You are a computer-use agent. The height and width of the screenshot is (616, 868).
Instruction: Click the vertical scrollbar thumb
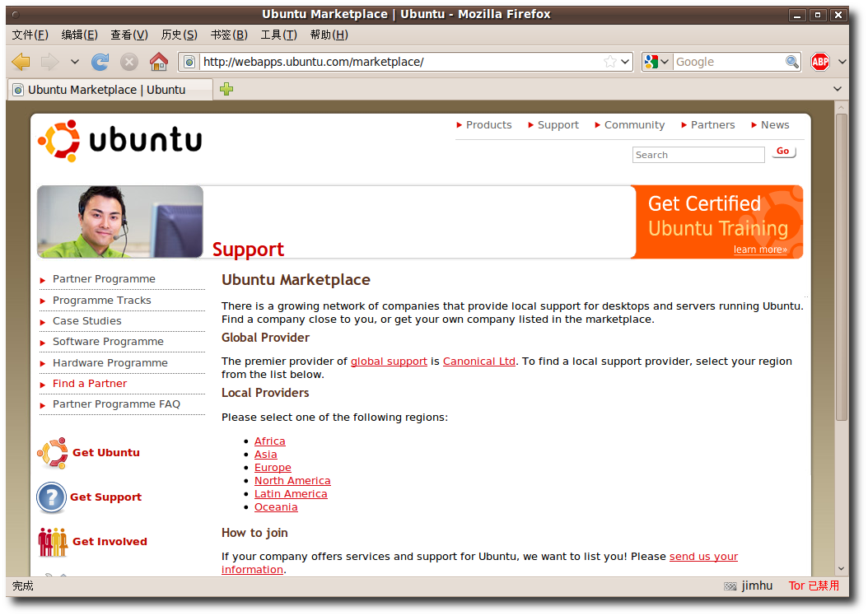842,268
